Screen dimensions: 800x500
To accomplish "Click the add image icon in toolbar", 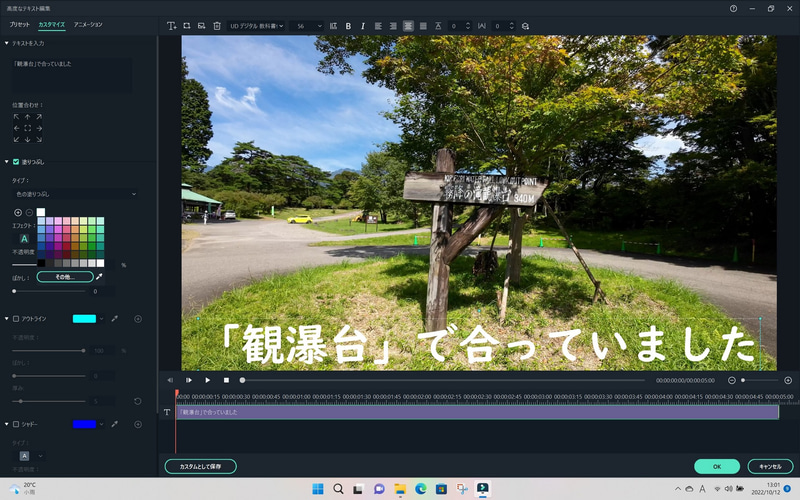I will click(x=202, y=26).
